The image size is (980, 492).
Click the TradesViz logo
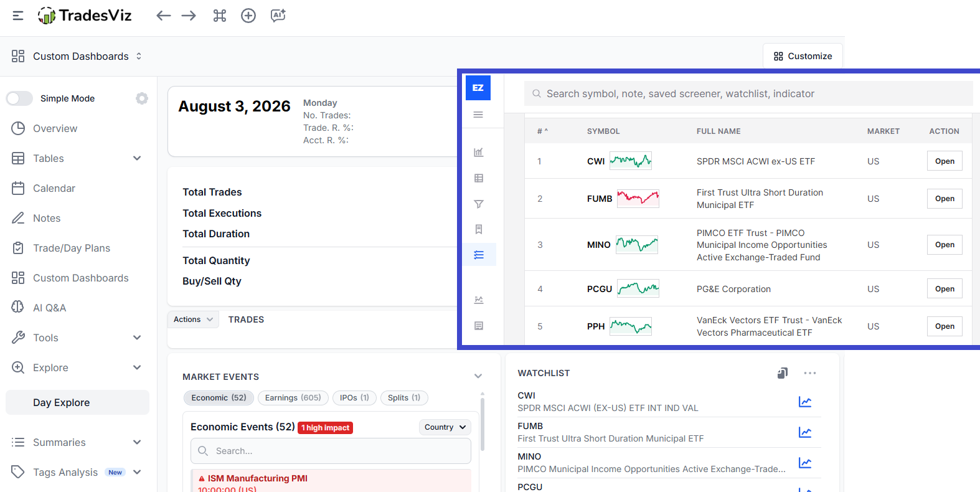85,16
